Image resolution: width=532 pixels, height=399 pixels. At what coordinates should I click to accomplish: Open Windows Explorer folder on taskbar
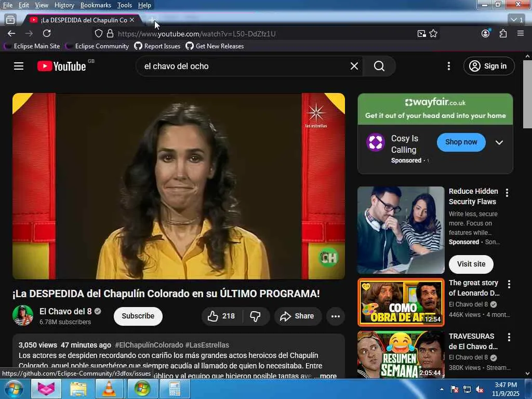[x=78, y=389]
